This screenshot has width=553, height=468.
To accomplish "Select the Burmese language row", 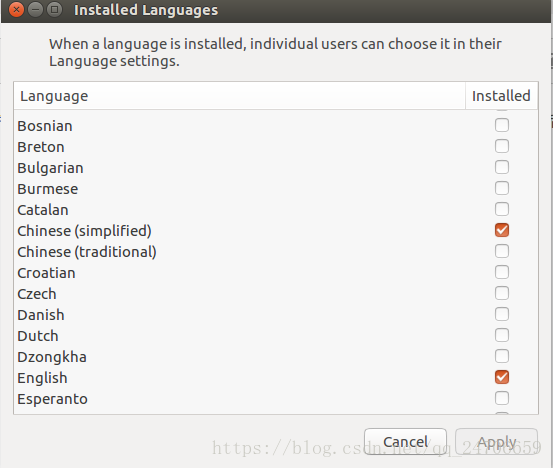I will pyautogui.click(x=276, y=189).
